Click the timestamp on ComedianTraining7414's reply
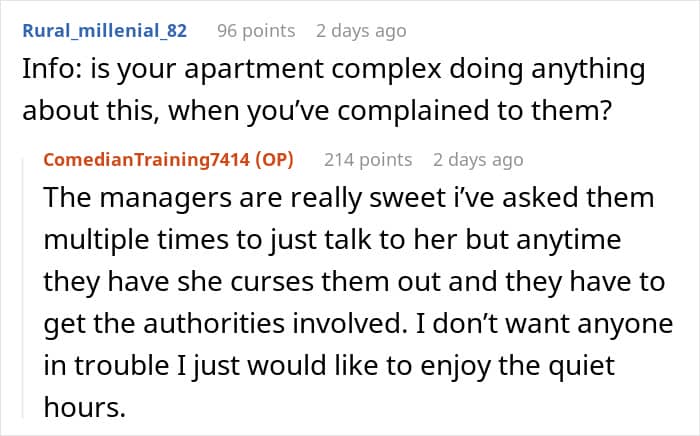 478,159
